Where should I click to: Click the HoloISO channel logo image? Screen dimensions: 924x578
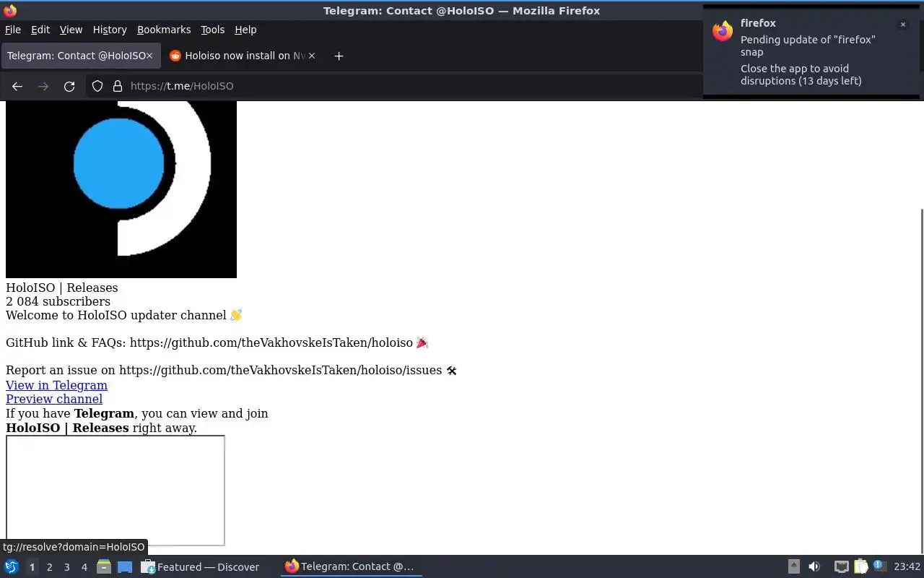(121, 189)
